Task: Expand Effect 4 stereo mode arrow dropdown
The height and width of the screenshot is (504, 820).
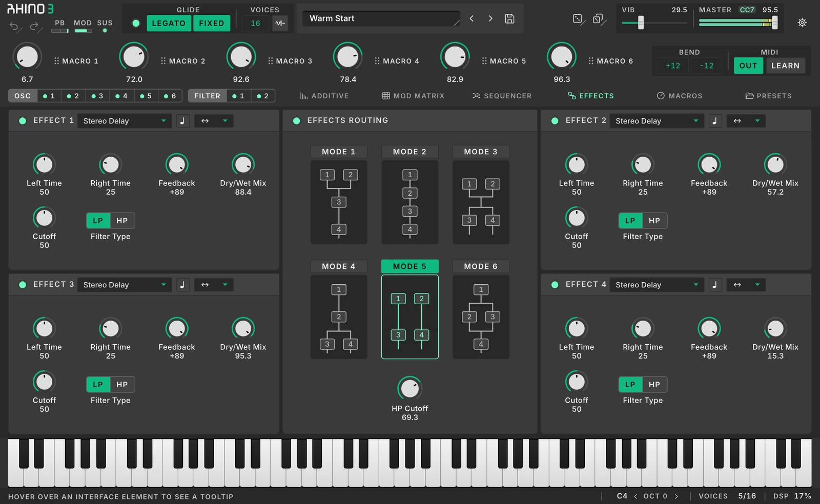Action: click(757, 285)
